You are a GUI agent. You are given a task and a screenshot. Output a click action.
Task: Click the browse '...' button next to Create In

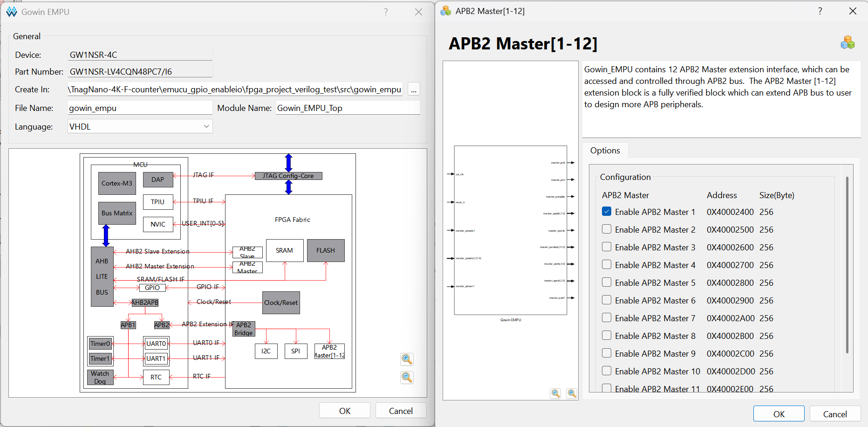[414, 89]
